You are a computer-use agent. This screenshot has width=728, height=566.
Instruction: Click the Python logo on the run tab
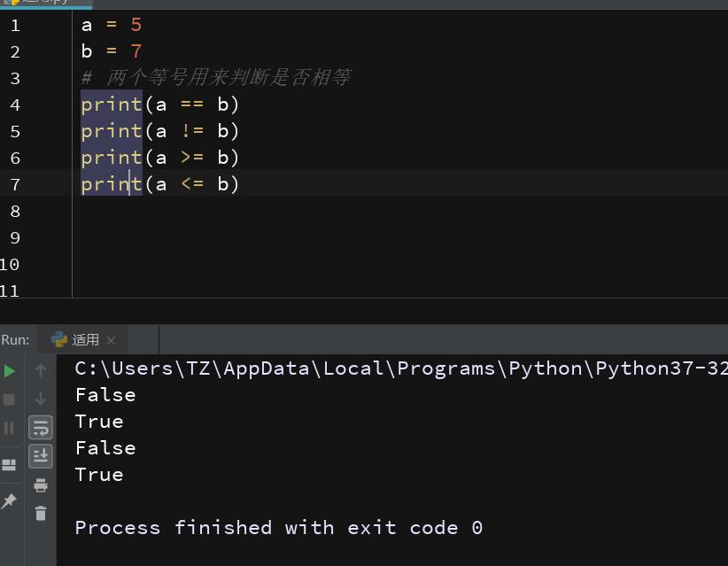pyautogui.click(x=58, y=339)
